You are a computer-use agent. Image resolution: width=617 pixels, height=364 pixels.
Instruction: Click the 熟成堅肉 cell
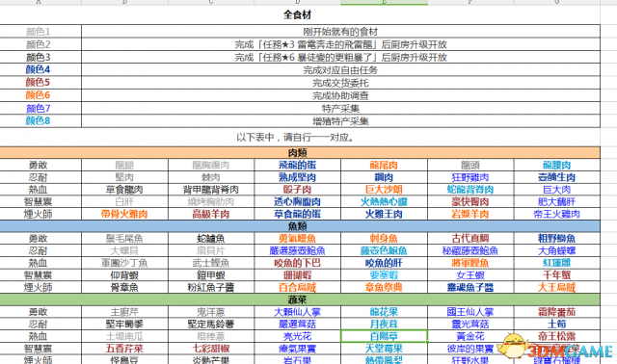pyautogui.click(x=298, y=177)
